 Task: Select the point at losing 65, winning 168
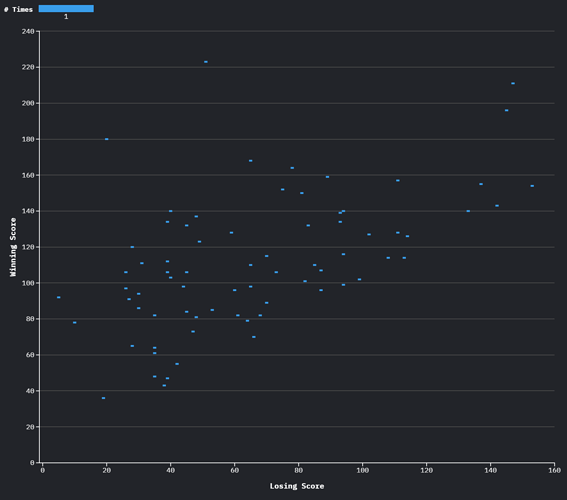(x=251, y=161)
